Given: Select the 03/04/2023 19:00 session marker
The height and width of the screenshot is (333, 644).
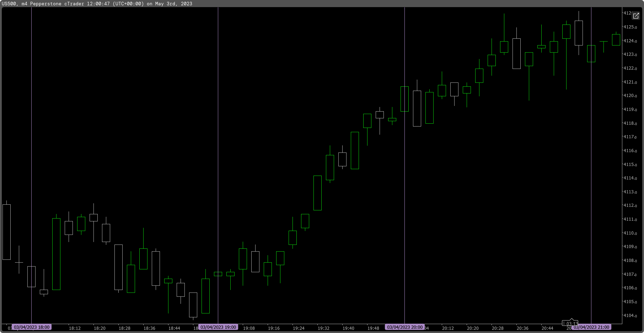Looking at the screenshot, I should click(218, 327).
